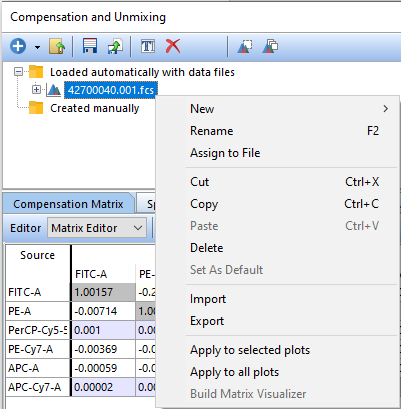Click the apply to selected plots toolbar icon

(245, 46)
